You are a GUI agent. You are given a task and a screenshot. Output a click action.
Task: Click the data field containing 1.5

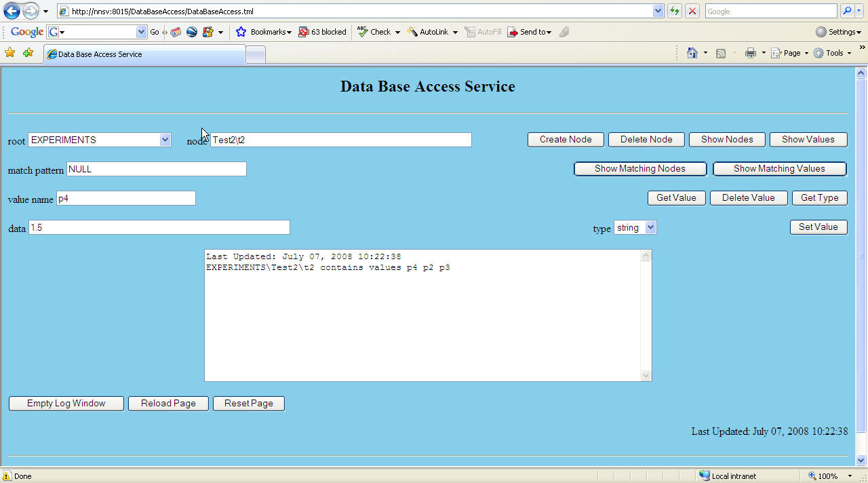(x=159, y=227)
